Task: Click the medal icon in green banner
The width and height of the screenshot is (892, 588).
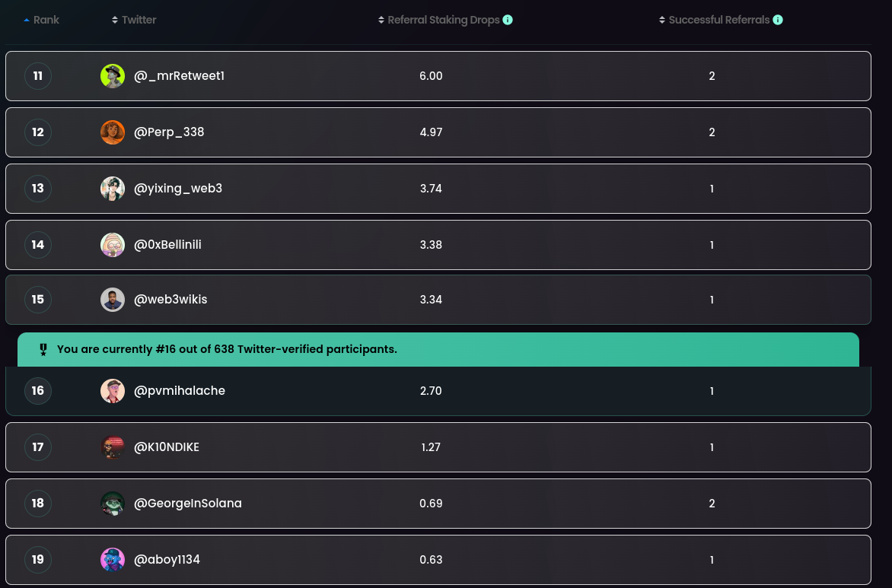Action: coord(43,350)
